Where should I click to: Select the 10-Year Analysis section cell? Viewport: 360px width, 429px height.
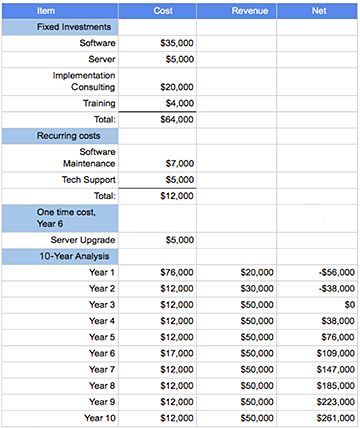click(x=60, y=256)
